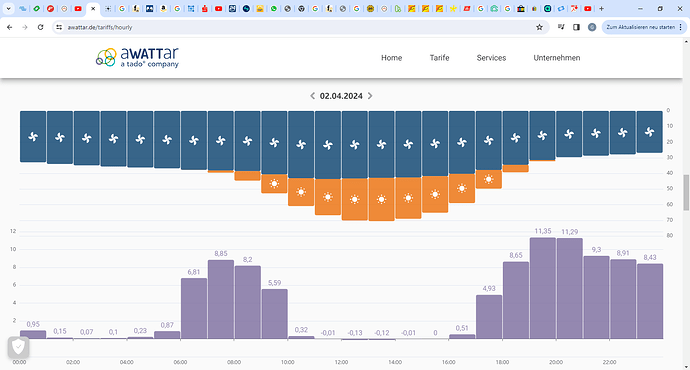Click the address bar URL
690x370 pixels.
click(x=100, y=27)
